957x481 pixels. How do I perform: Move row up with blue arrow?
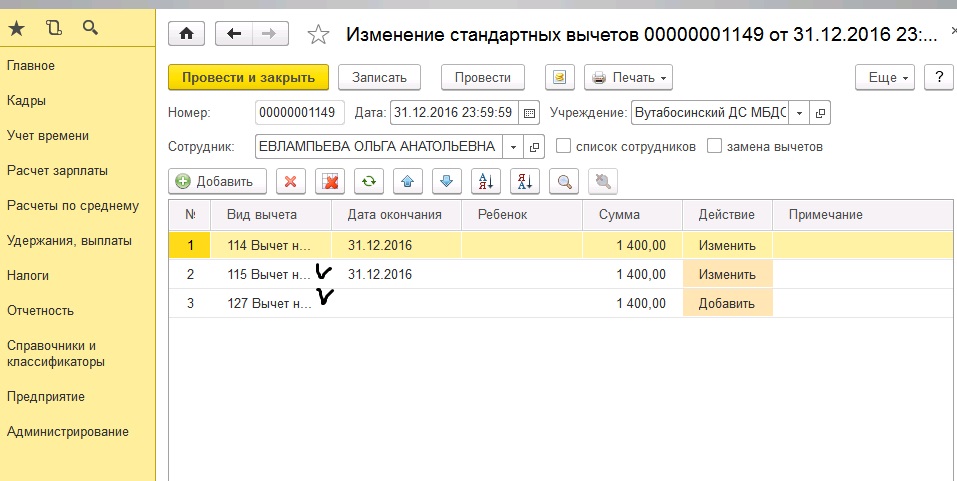pyautogui.click(x=407, y=181)
